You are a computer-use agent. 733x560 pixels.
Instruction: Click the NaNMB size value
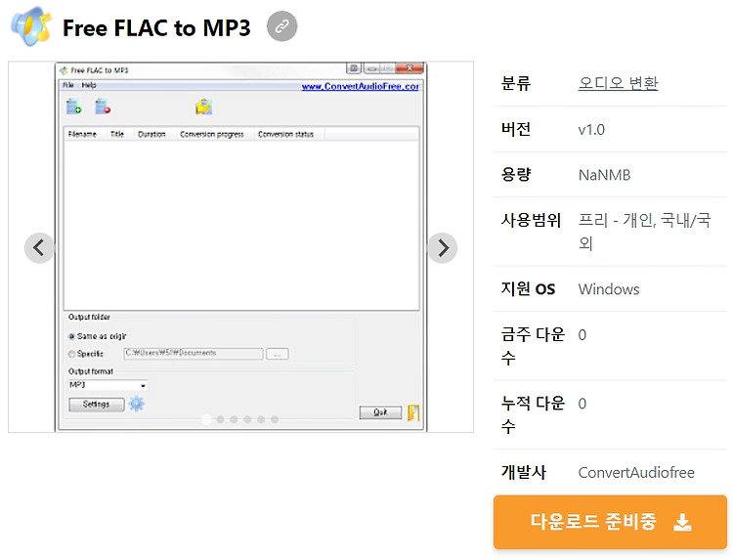click(604, 175)
